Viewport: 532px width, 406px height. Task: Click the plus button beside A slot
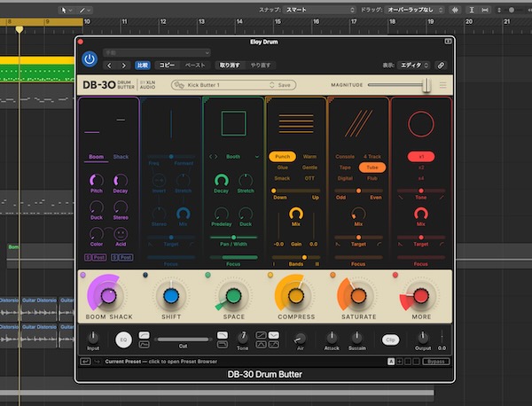coord(399,362)
